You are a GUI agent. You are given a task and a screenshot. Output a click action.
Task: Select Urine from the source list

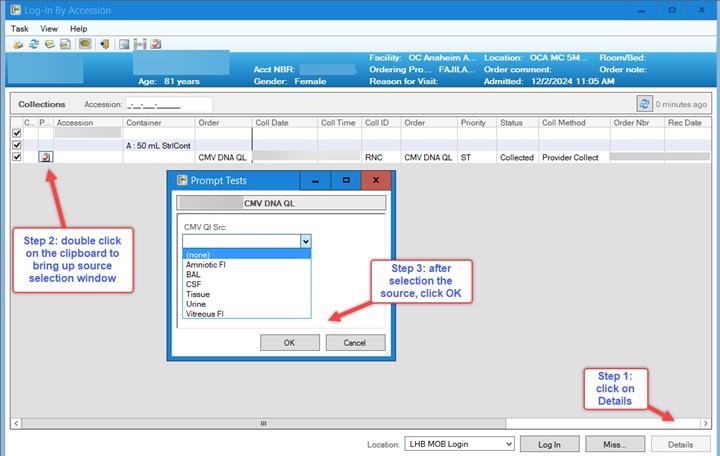(x=196, y=304)
